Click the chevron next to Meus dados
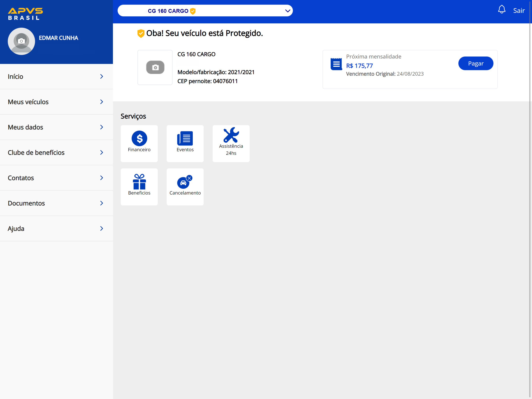The width and height of the screenshot is (532, 399). pos(101,127)
